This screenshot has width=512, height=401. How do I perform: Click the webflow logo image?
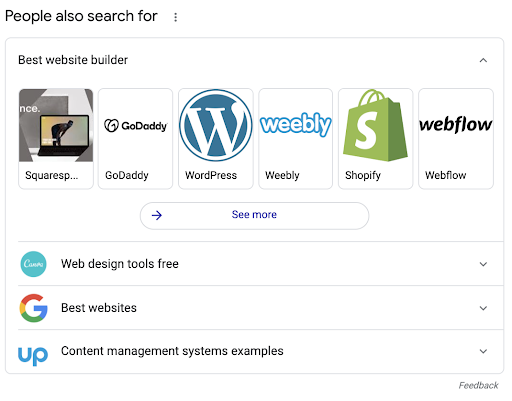tap(456, 125)
